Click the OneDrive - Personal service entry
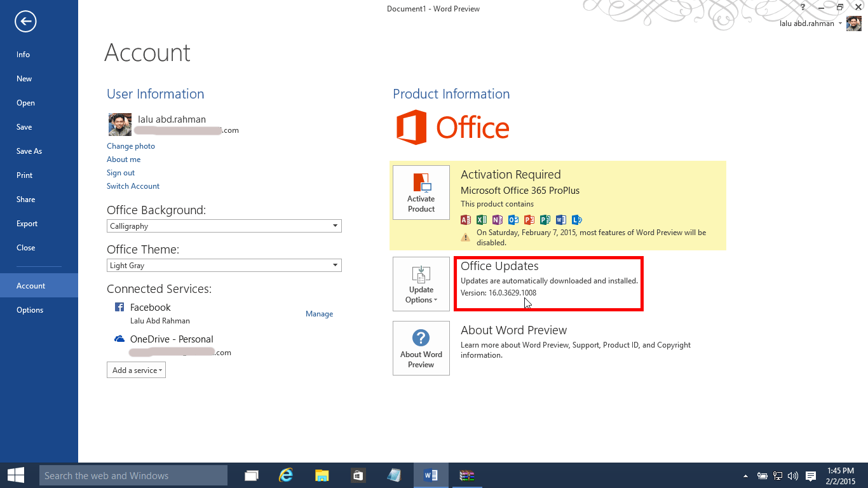Viewport: 868px width, 488px height. click(x=172, y=339)
